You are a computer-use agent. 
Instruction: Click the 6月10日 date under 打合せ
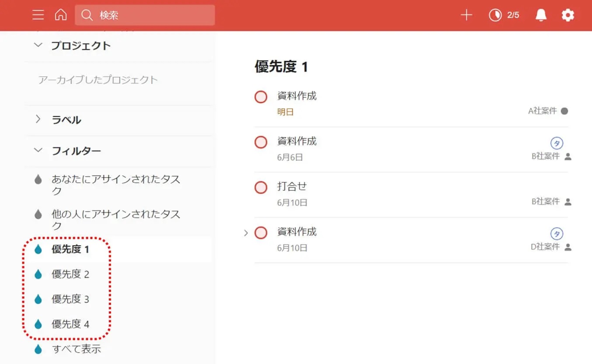(x=292, y=203)
